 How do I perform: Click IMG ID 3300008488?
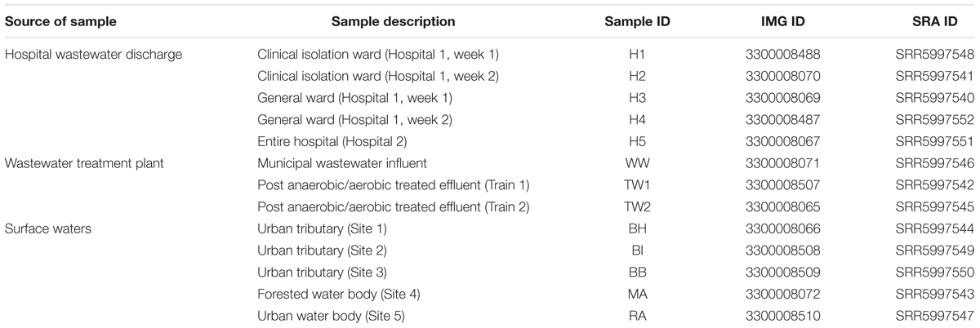782,55
